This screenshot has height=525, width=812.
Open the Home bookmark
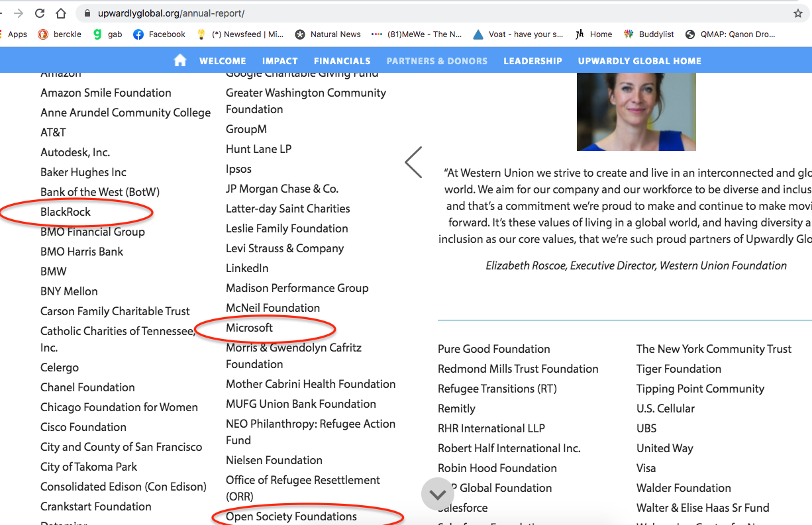pyautogui.click(x=594, y=34)
